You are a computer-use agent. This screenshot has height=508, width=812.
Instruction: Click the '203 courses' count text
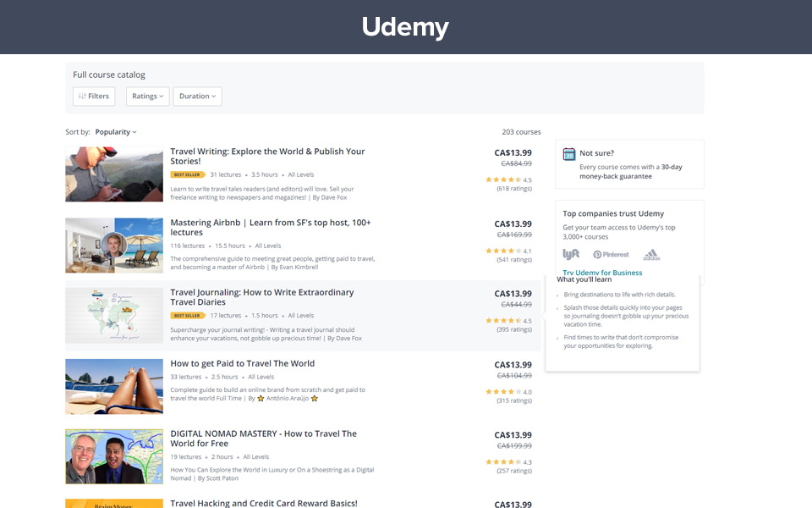point(521,132)
